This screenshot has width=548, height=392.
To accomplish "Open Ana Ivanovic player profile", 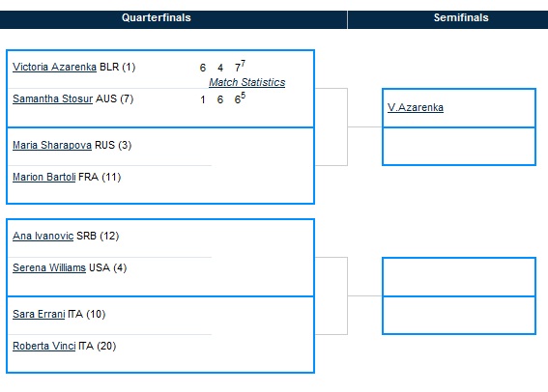I will coord(43,236).
